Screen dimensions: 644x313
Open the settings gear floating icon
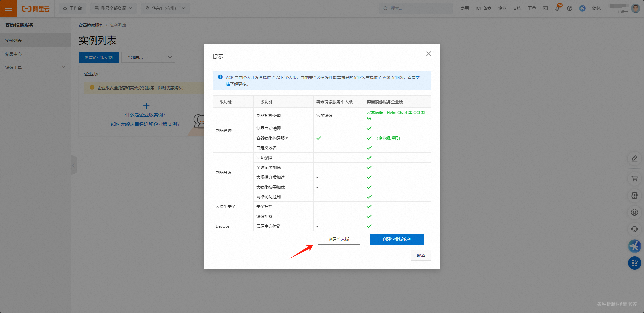point(634,212)
